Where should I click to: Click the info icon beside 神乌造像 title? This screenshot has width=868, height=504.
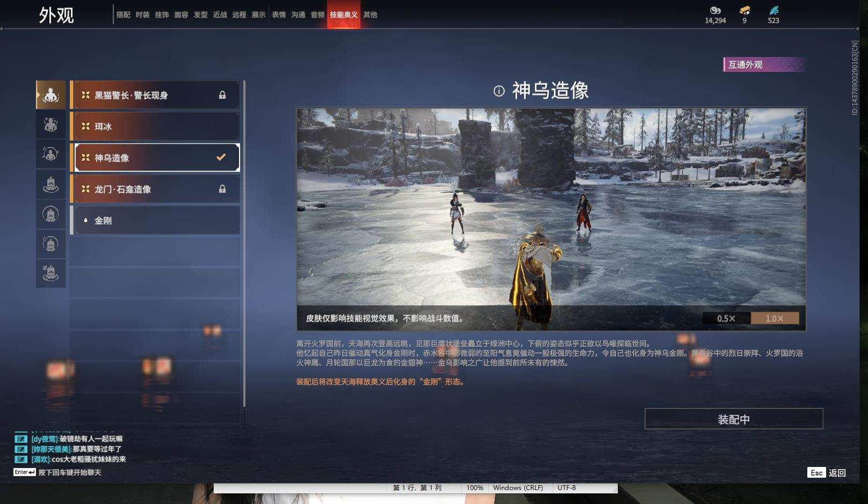point(499,91)
